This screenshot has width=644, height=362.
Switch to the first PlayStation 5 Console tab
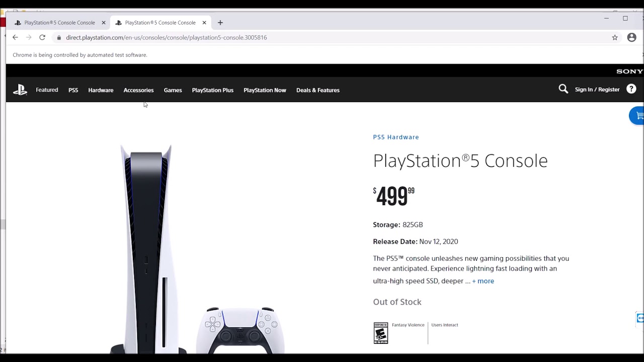[x=59, y=23]
